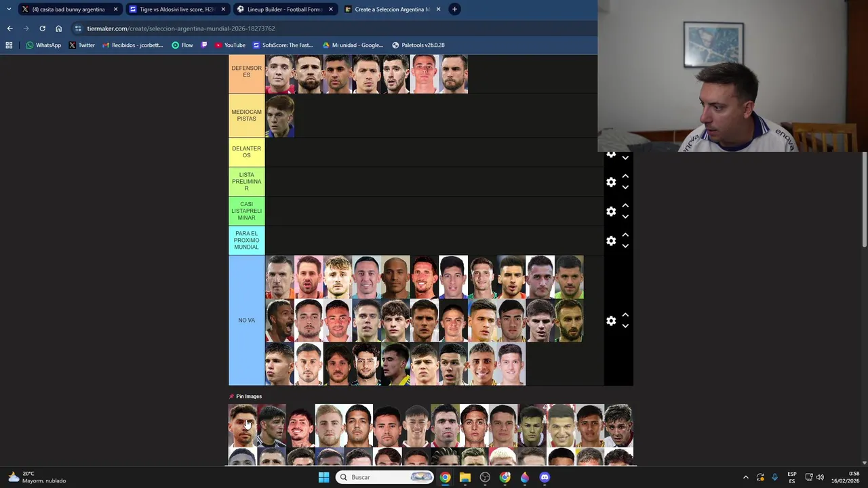Open settings gear for LISTA PRELIMINAR row
Viewport: 868px width, 488px height.
[611, 182]
